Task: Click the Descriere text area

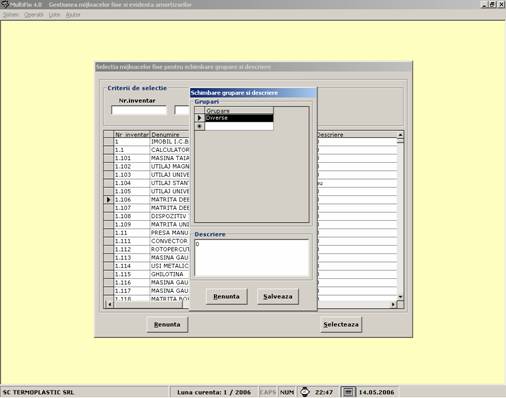Action: pos(252,258)
